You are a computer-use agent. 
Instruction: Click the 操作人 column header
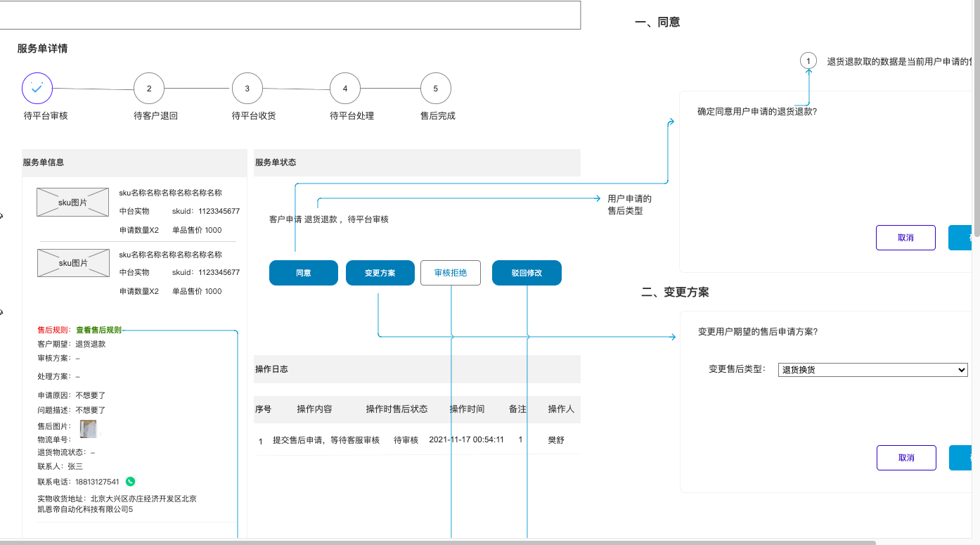point(561,409)
